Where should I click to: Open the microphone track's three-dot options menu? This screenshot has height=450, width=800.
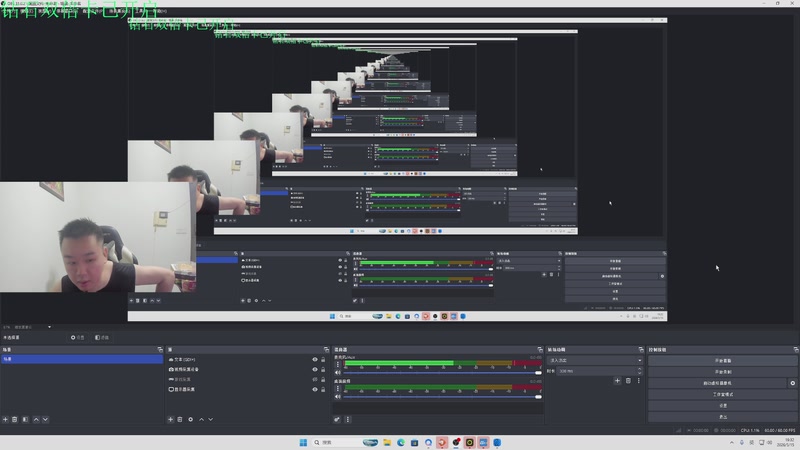click(x=337, y=364)
